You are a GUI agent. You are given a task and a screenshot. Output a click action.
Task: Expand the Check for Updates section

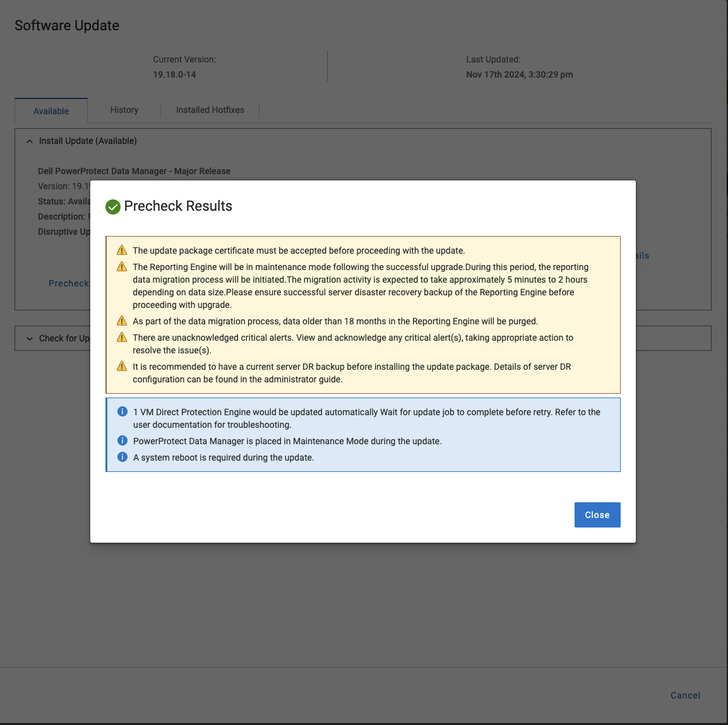pos(30,339)
